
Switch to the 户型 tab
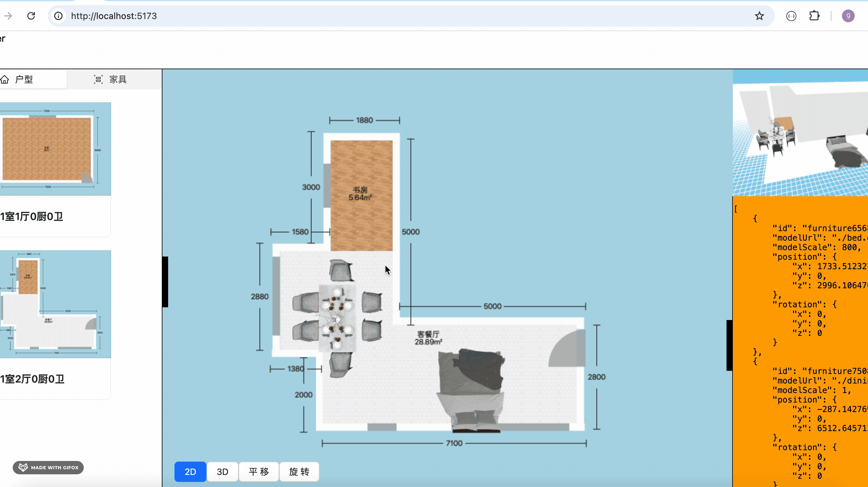[x=33, y=79]
